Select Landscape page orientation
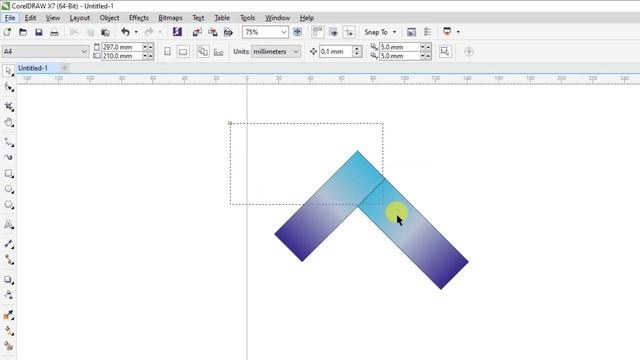This screenshot has height=360, width=640. click(183, 51)
